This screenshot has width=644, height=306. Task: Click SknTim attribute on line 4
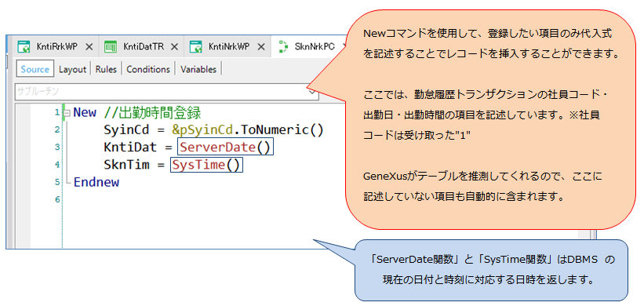(127, 165)
